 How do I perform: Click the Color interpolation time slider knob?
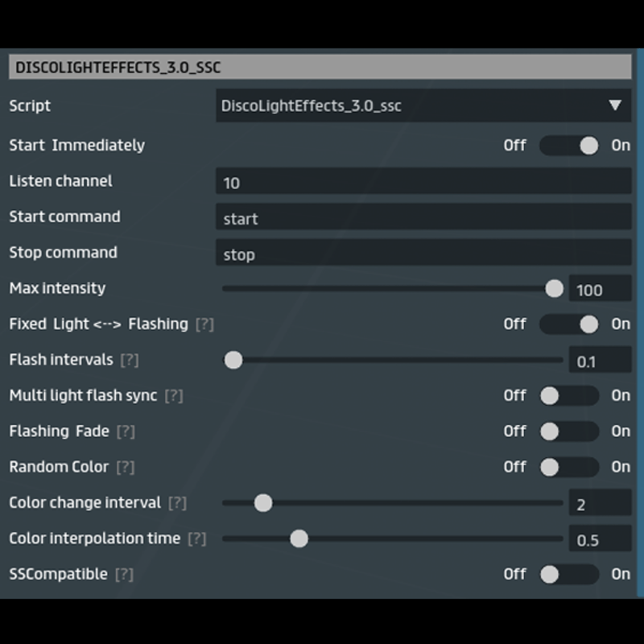pyautogui.click(x=299, y=539)
